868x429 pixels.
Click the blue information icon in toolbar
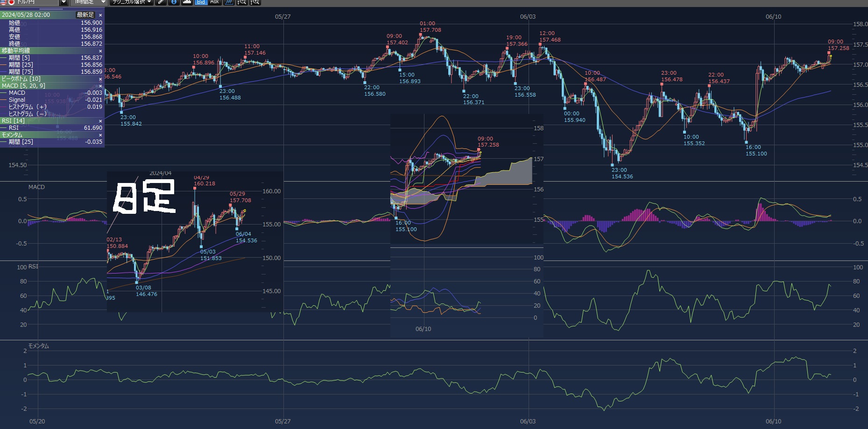pyautogui.click(x=174, y=2)
